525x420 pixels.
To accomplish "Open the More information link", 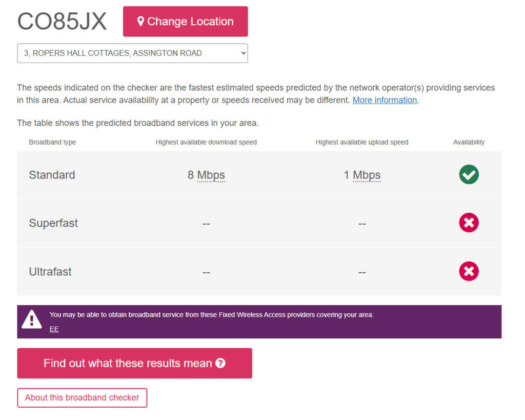I will tap(385, 100).
